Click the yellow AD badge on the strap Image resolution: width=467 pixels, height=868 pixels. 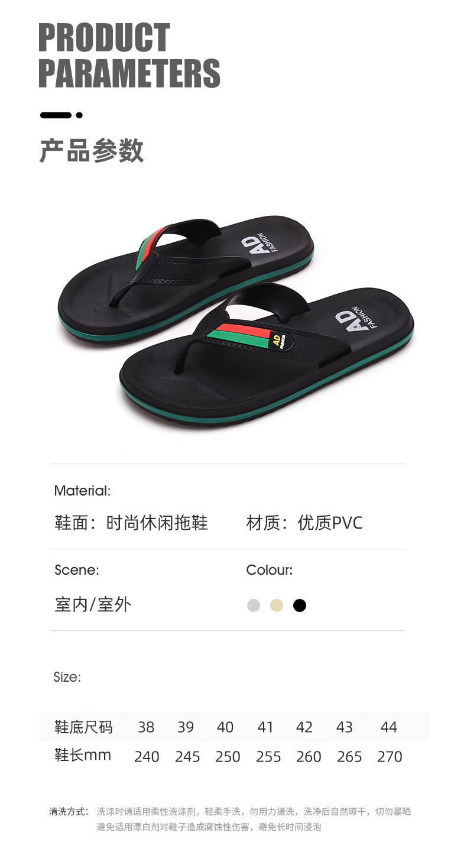click(279, 342)
